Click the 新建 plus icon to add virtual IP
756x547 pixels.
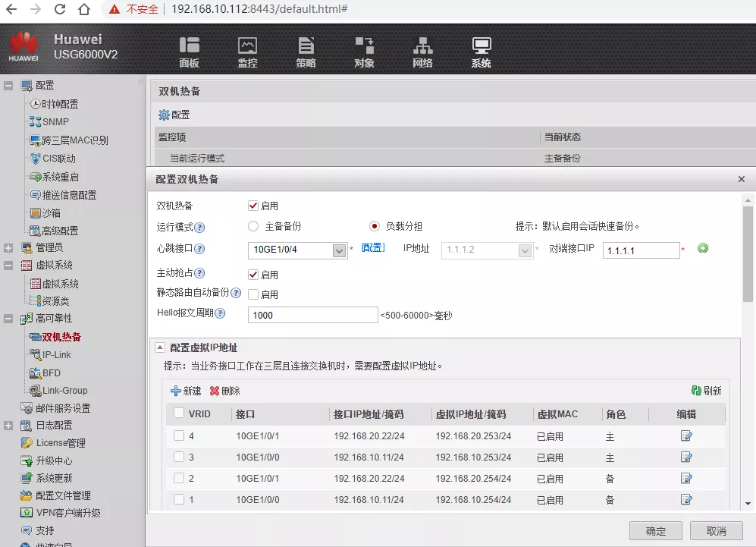pos(176,391)
